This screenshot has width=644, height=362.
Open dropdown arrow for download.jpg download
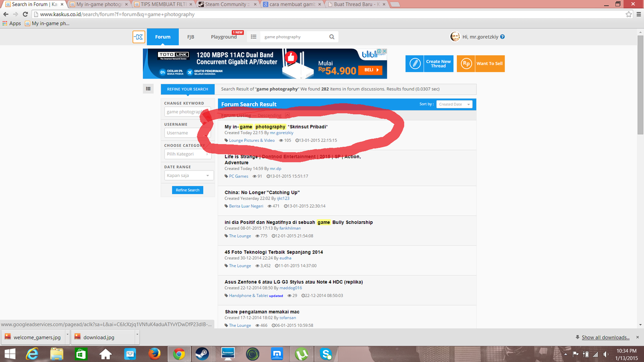tap(137, 337)
